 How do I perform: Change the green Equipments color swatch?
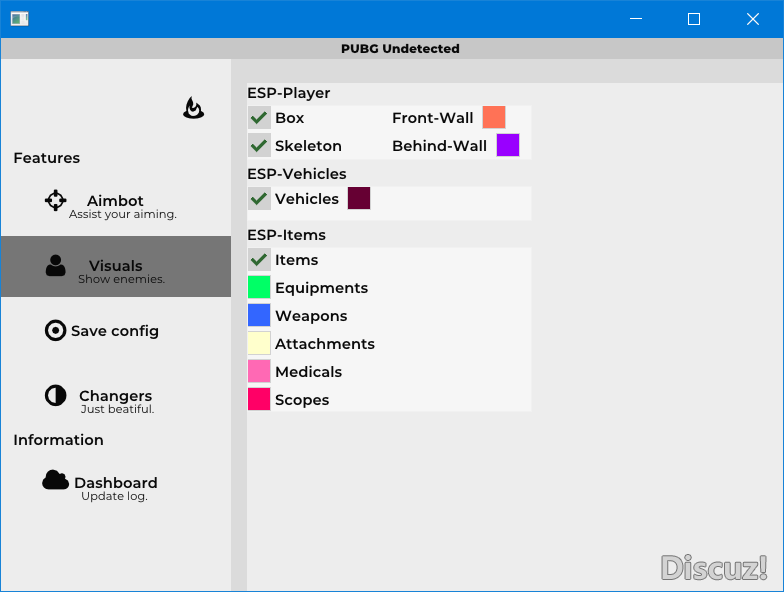pyautogui.click(x=259, y=288)
